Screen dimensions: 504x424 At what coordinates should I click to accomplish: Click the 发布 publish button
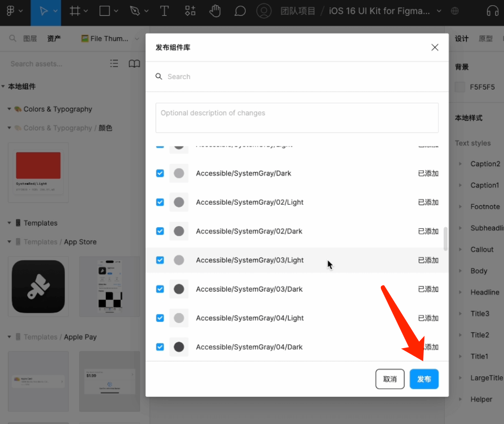(424, 379)
